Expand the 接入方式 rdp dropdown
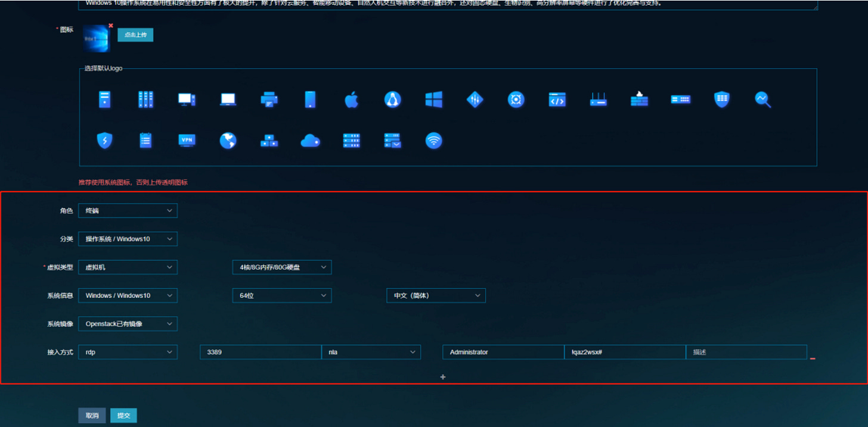This screenshot has height=427, width=868. pyautogui.click(x=128, y=352)
